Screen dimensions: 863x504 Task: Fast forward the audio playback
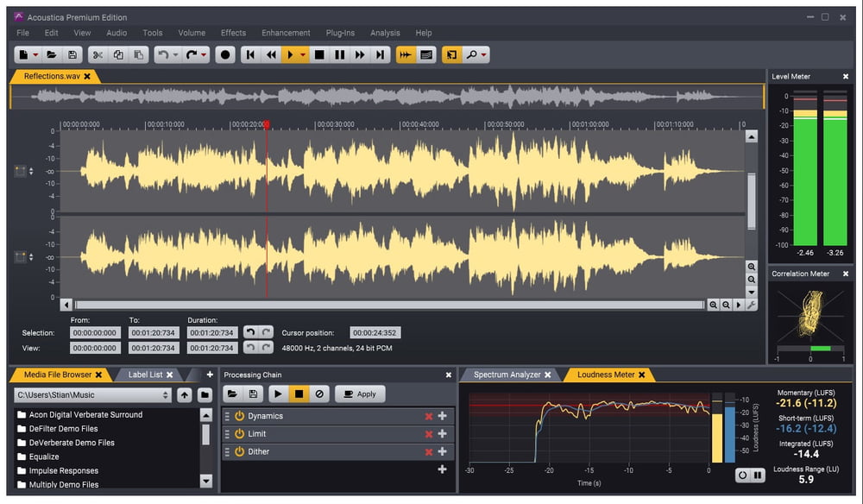pos(360,54)
